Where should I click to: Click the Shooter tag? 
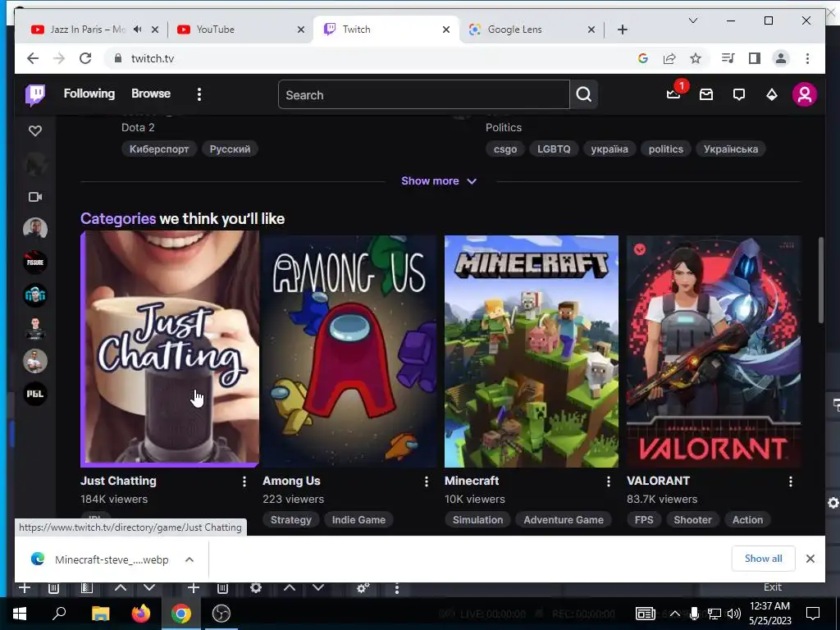pyautogui.click(x=692, y=519)
